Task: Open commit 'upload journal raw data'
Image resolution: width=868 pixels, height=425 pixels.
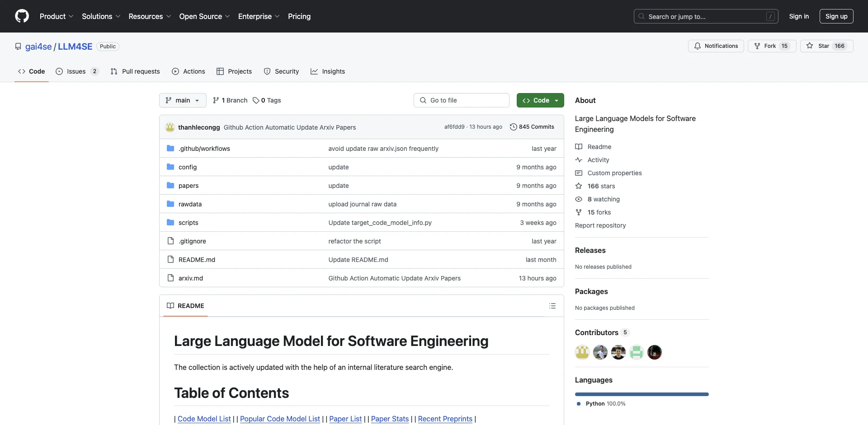Action: tap(362, 204)
